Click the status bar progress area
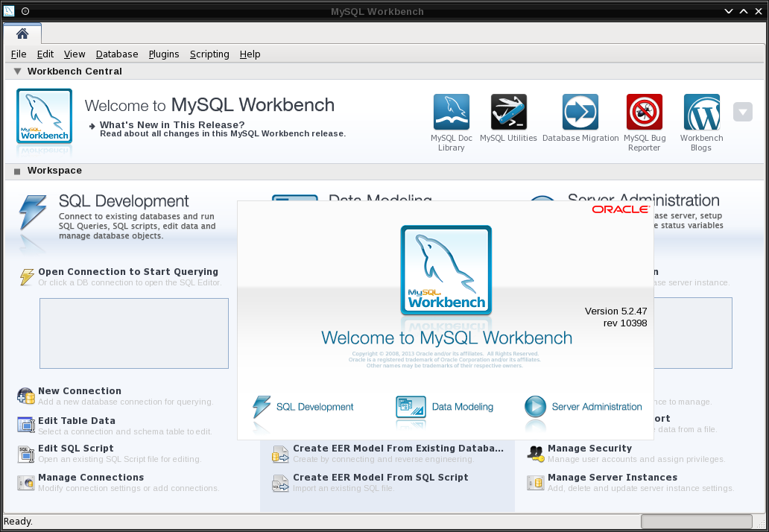The width and height of the screenshot is (769, 532). [x=697, y=522]
